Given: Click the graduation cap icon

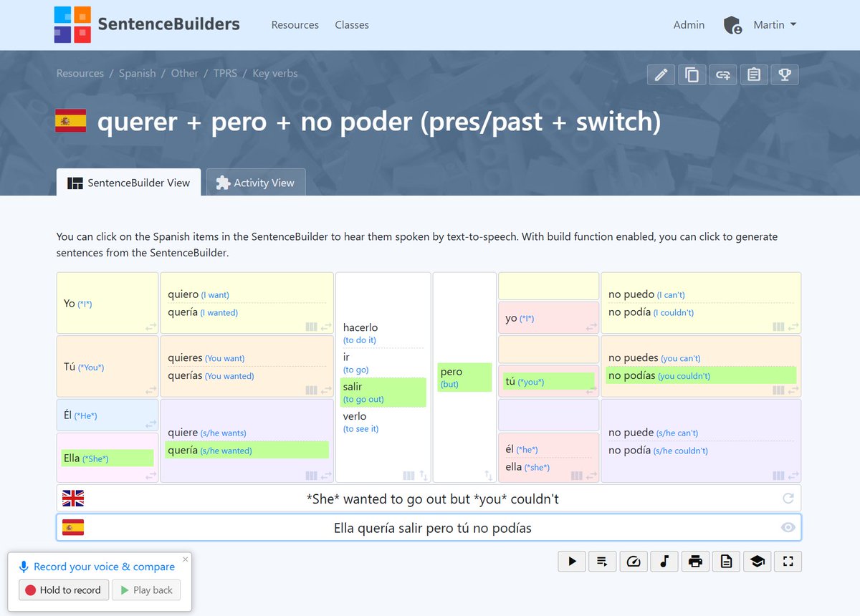Looking at the screenshot, I should (x=757, y=562).
